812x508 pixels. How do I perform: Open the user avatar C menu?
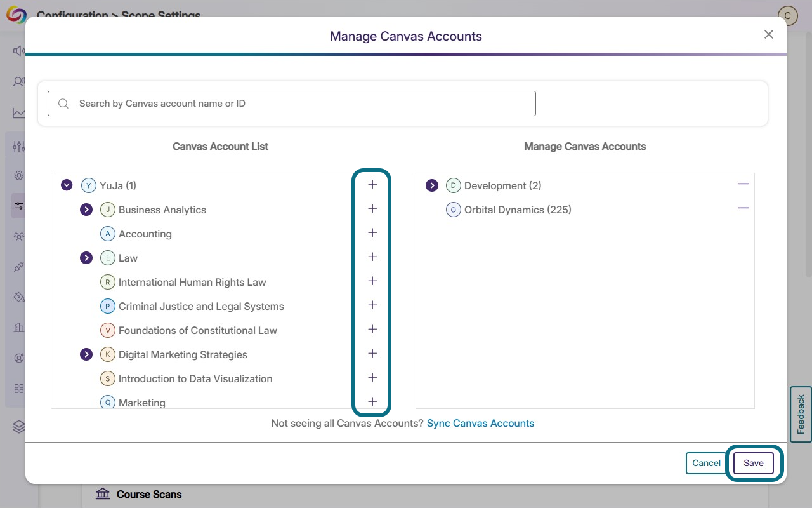pos(788,15)
